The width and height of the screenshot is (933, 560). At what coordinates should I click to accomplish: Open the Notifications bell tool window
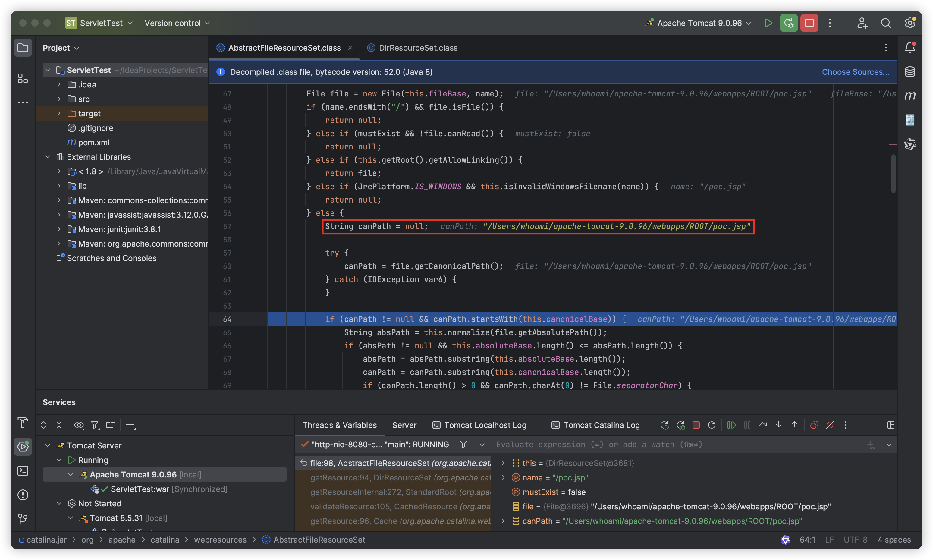(910, 48)
